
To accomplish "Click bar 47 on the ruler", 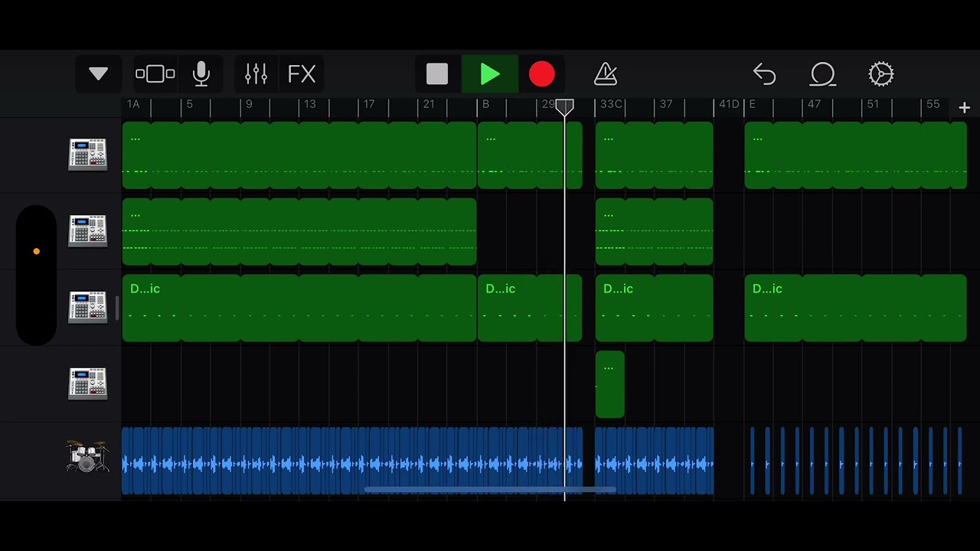I will coord(814,104).
